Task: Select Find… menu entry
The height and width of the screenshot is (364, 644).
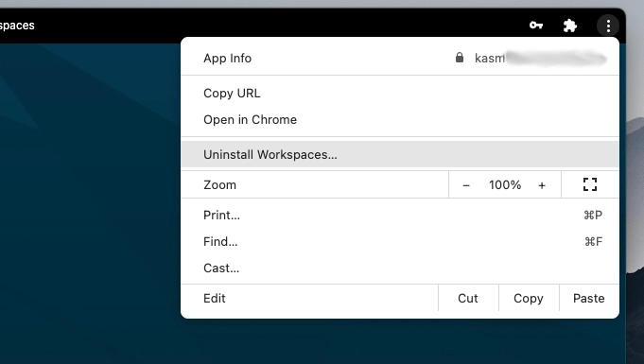Action: pos(400,242)
